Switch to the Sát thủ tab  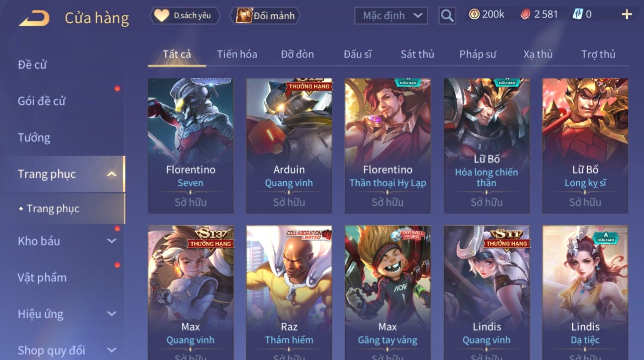[417, 54]
